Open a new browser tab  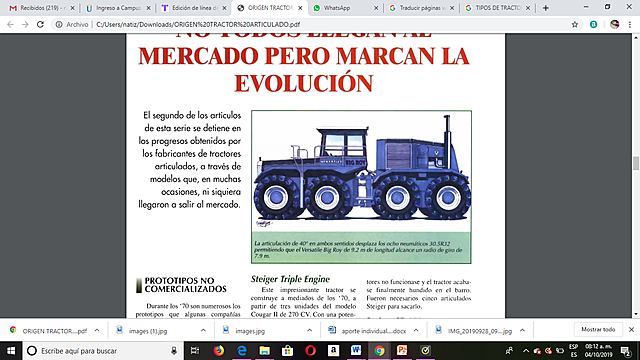(x=545, y=8)
